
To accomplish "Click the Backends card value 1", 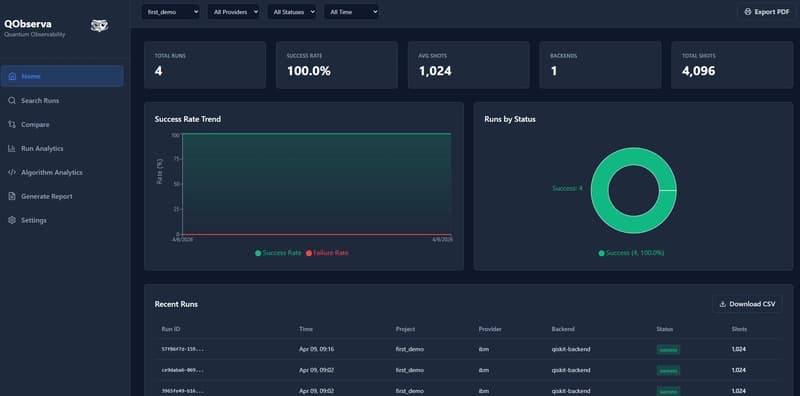I will [554, 71].
